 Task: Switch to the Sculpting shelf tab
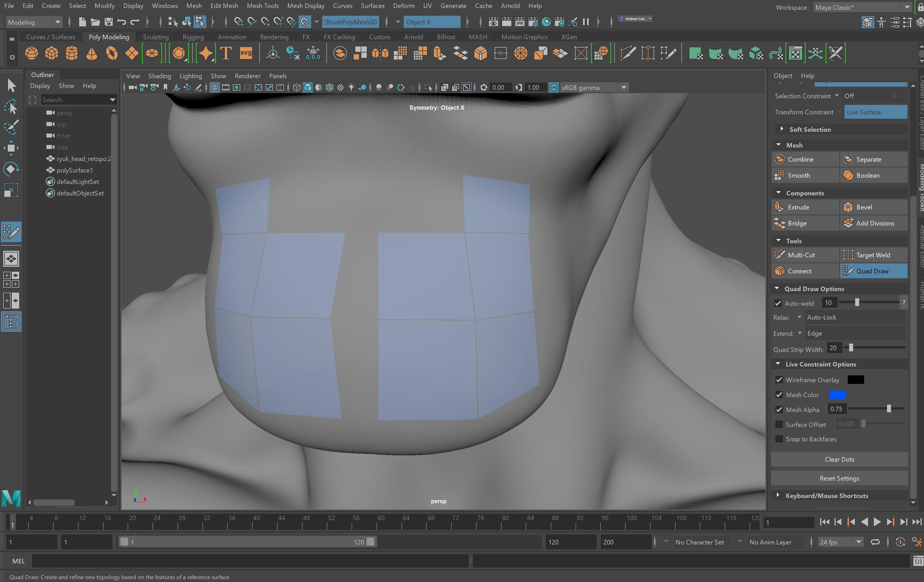click(155, 37)
